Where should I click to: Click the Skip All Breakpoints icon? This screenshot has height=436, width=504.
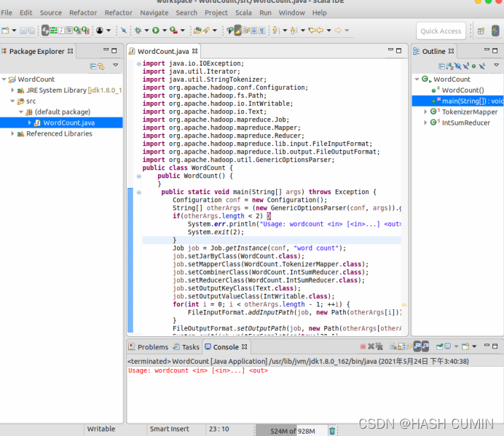point(123,31)
